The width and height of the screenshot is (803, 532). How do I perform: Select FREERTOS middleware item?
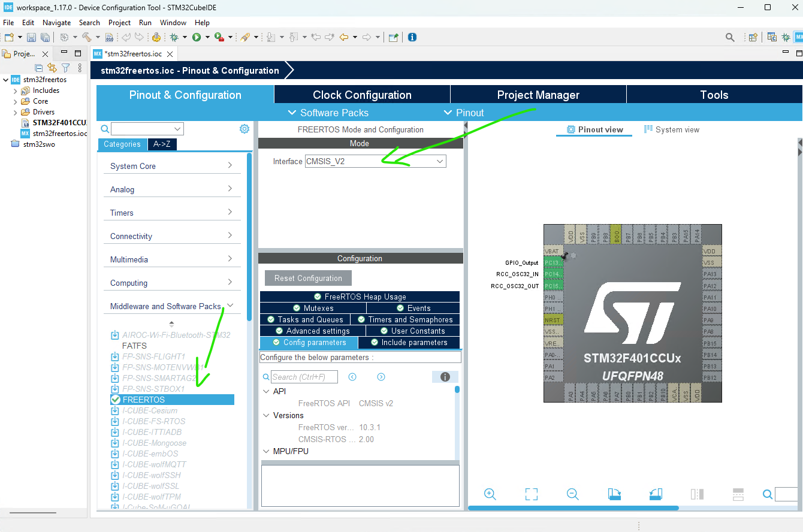pos(172,400)
